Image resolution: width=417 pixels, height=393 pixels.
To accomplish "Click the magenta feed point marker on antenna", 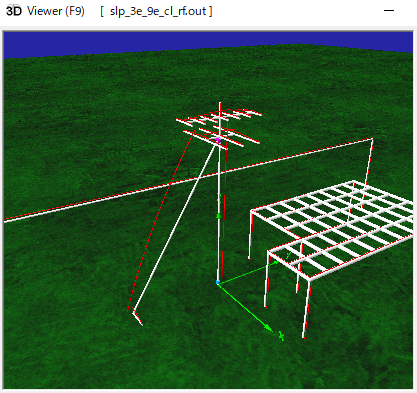I will [x=218, y=141].
